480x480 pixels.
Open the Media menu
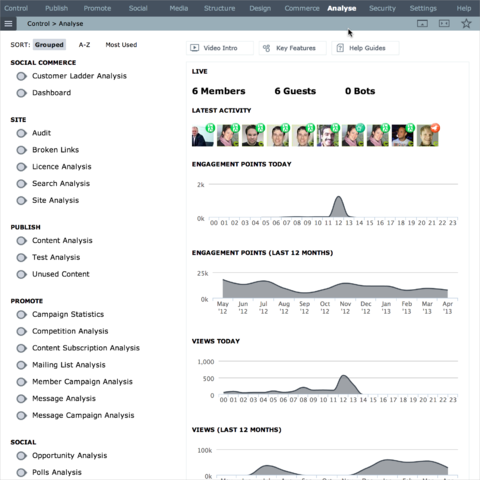tap(179, 8)
